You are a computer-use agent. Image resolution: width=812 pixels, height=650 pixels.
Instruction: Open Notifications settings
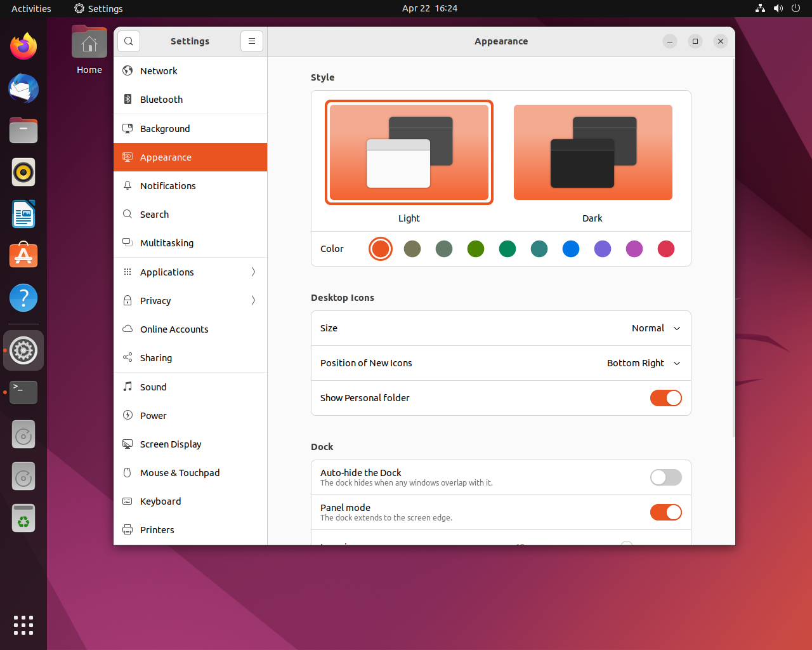pyautogui.click(x=190, y=186)
